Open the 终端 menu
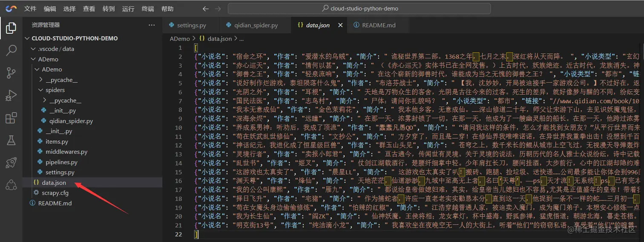Screen dimensions: 644x242 148,9
